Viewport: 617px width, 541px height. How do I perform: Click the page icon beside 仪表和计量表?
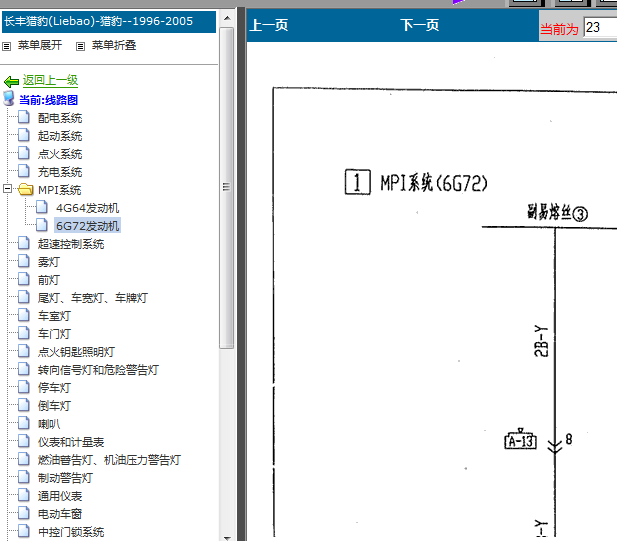click(24, 441)
